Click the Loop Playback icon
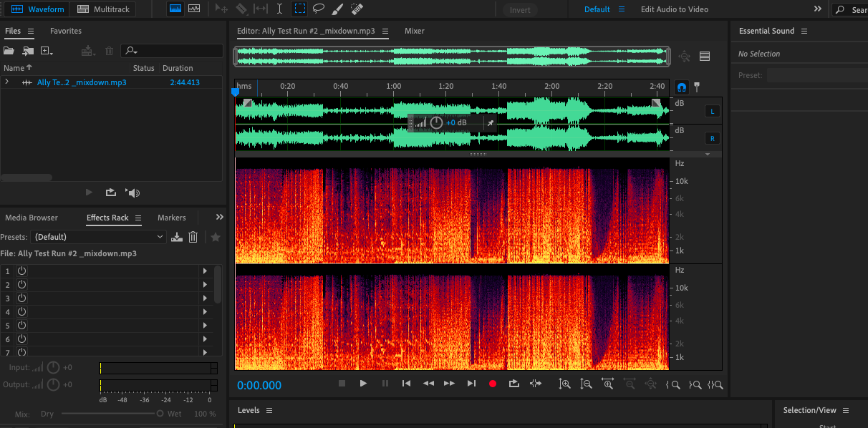Screen dimensions: 868x428 (513, 384)
